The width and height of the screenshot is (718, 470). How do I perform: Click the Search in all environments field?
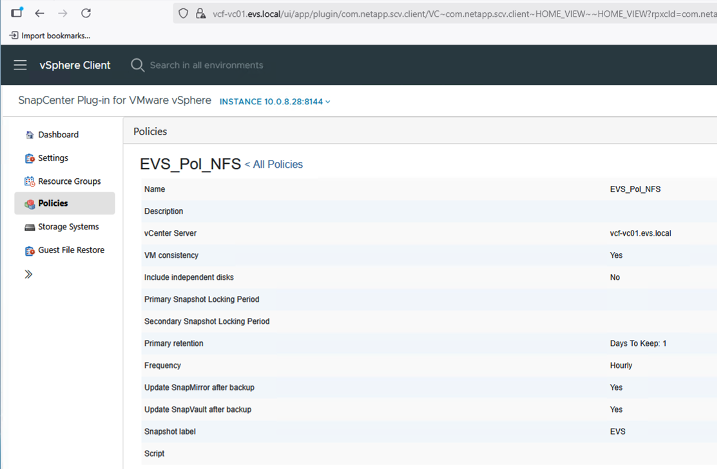click(207, 65)
